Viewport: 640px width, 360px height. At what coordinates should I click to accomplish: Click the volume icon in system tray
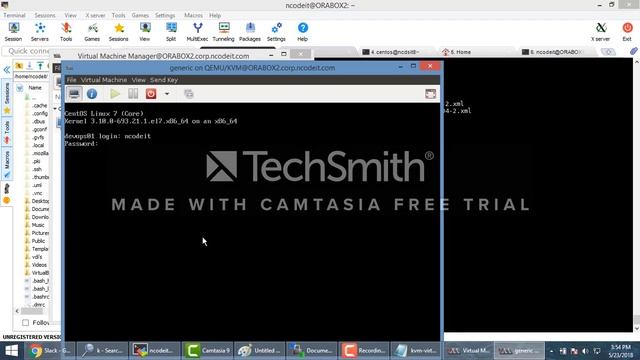point(585,351)
